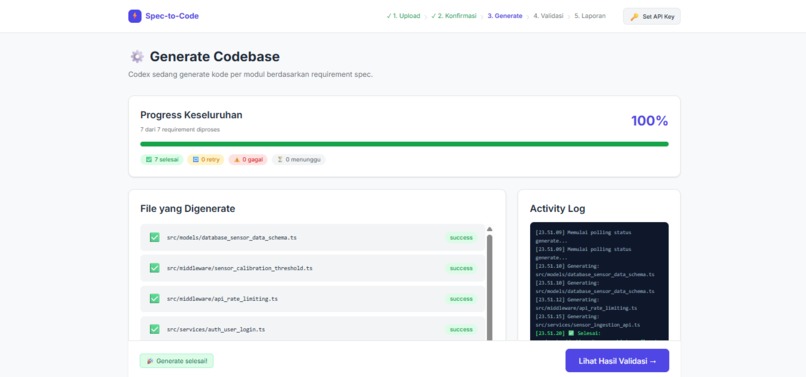Click checkmark for api_rate_limiting.ts
Image resolution: width=806 pixels, height=377 pixels.
[x=154, y=298]
